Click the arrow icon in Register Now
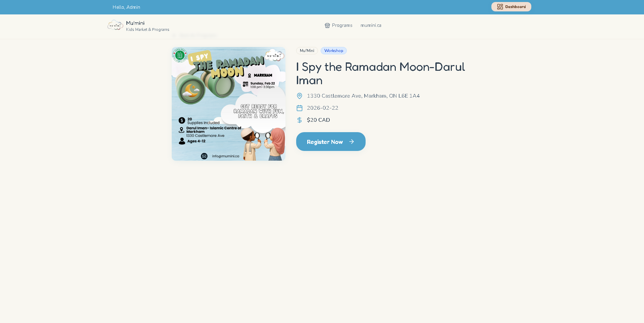 tap(352, 142)
